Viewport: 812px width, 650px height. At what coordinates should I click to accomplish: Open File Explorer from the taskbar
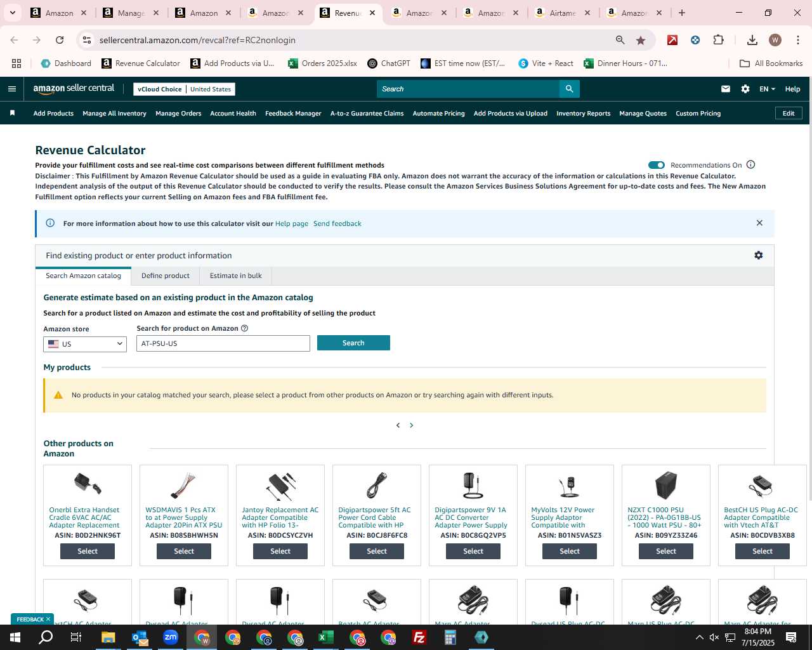pos(108,637)
